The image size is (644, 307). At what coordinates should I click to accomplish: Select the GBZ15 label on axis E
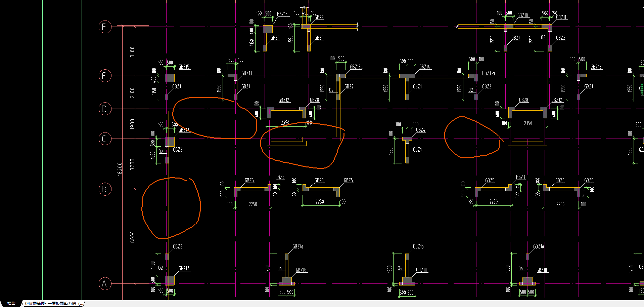click(x=184, y=67)
